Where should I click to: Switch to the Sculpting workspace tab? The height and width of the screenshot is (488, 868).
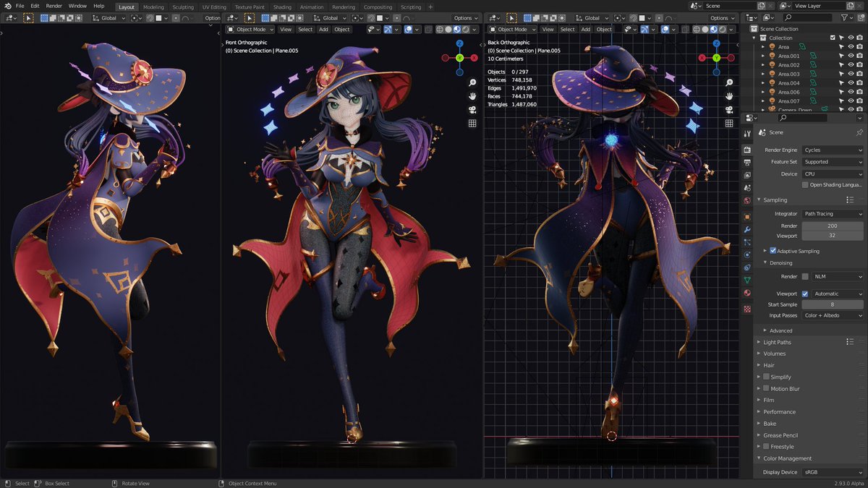[x=183, y=7]
